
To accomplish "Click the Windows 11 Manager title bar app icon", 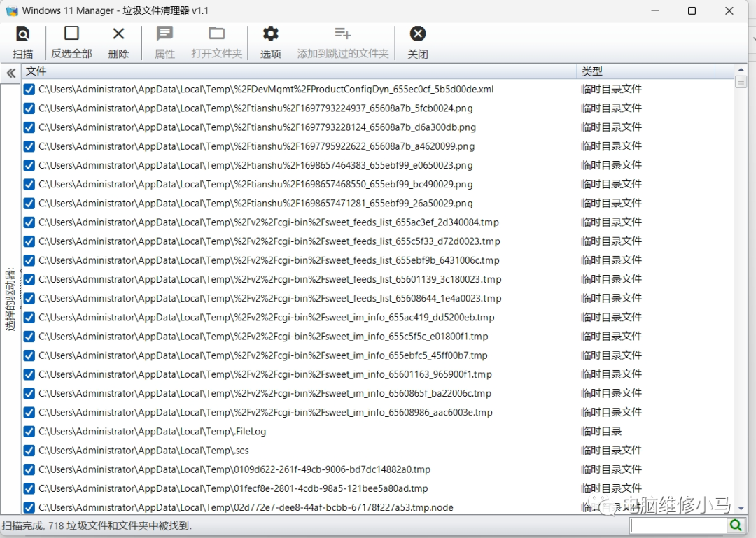I will click(x=12, y=10).
